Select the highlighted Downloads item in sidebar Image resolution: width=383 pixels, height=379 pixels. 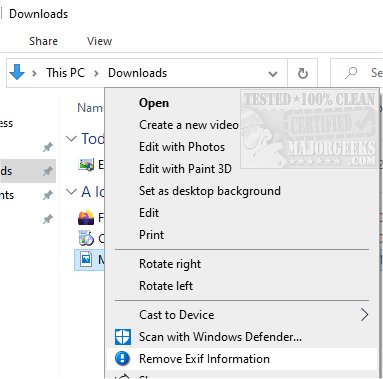(x=28, y=171)
